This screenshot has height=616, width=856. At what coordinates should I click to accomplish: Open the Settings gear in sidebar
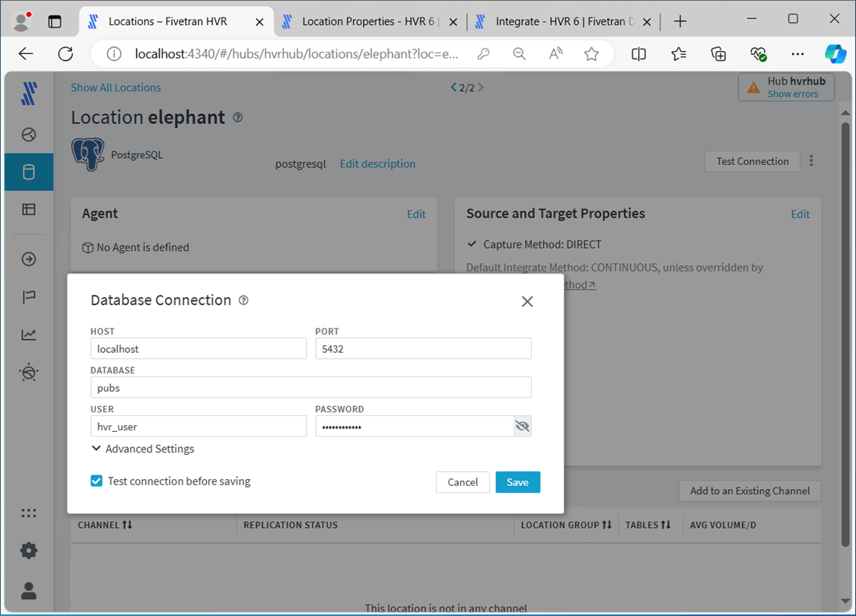coord(29,551)
